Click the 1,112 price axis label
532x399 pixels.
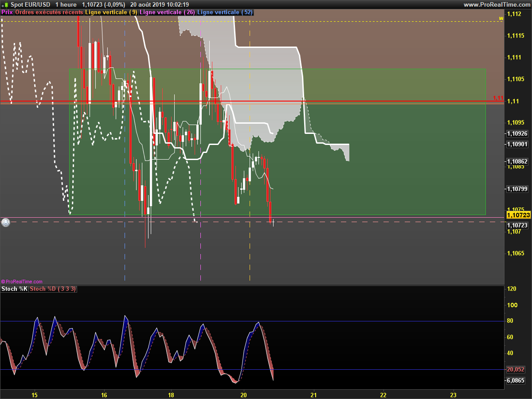click(x=514, y=14)
